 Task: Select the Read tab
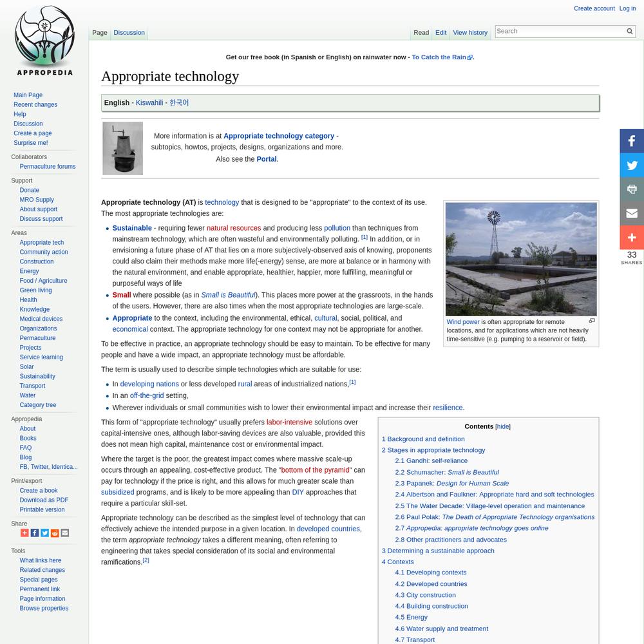[421, 32]
